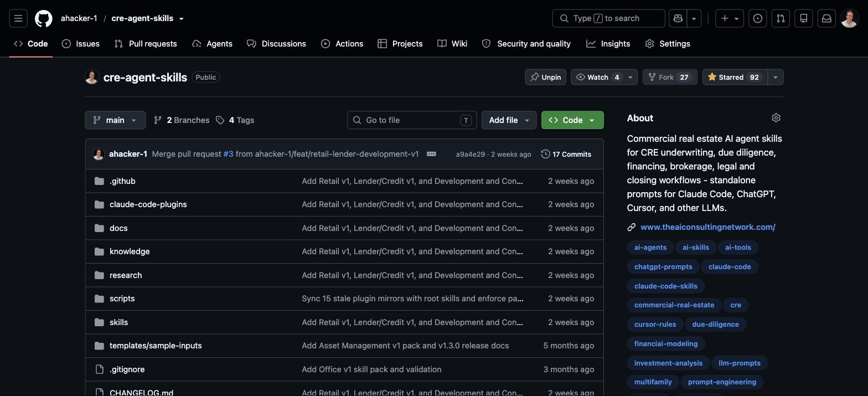Image resolution: width=868 pixels, height=396 pixels.
Task: Open the Wiki tab
Action: point(452,44)
